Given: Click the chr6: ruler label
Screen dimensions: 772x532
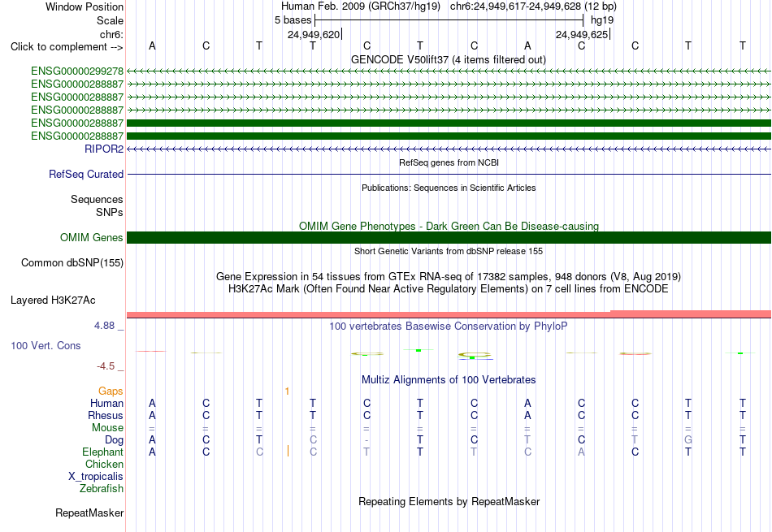Looking at the screenshot, I should (x=111, y=34).
